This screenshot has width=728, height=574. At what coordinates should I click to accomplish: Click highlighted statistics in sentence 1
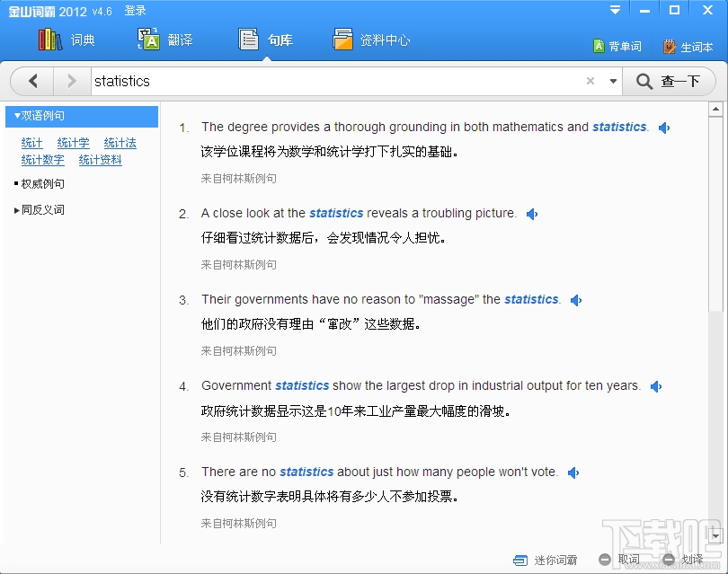(619, 128)
